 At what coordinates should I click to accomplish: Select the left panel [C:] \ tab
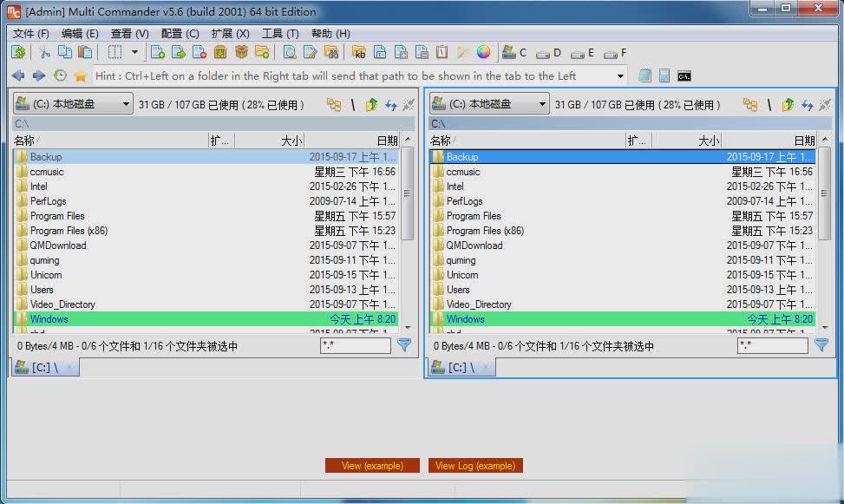coord(45,367)
